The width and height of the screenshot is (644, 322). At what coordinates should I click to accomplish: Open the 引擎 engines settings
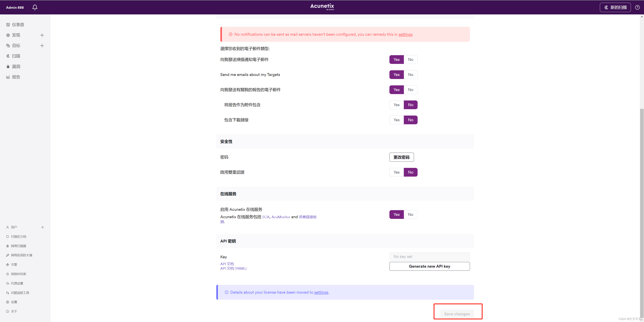click(x=14, y=264)
